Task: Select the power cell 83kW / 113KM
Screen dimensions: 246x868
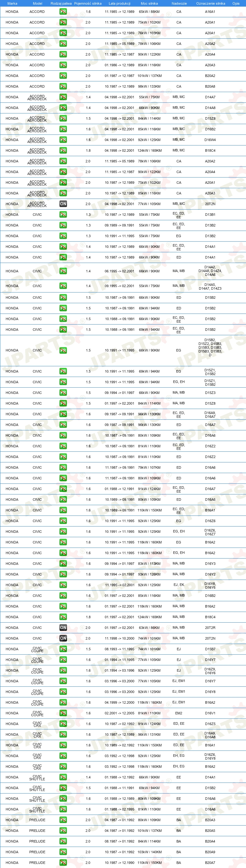Action: coord(149,563)
